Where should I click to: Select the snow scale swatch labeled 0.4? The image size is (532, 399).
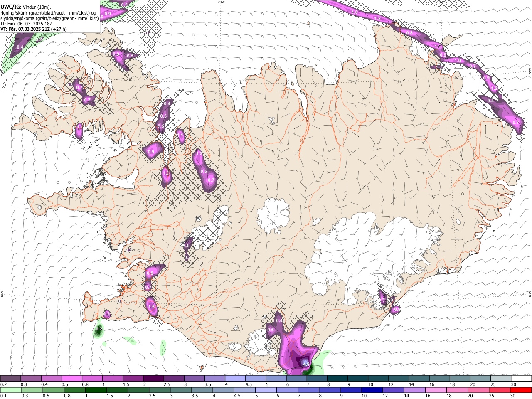coord(52,379)
